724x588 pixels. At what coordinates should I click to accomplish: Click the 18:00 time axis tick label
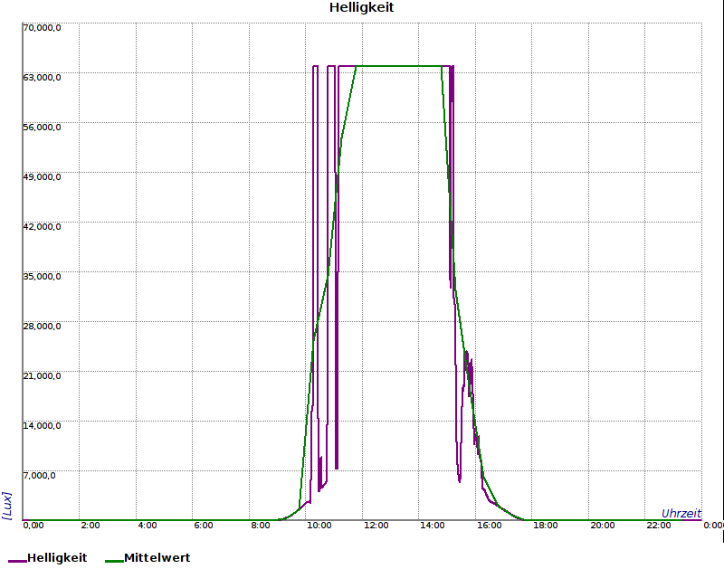click(546, 526)
